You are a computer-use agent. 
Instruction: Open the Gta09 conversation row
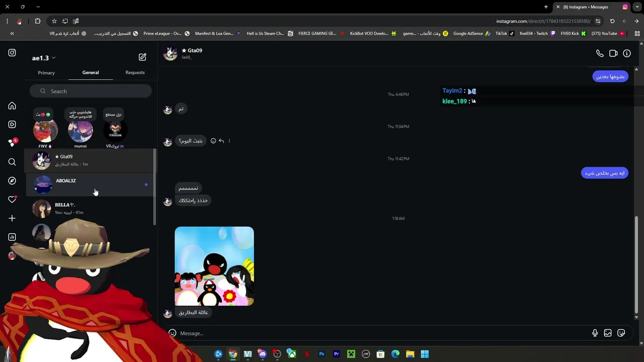[x=91, y=160]
